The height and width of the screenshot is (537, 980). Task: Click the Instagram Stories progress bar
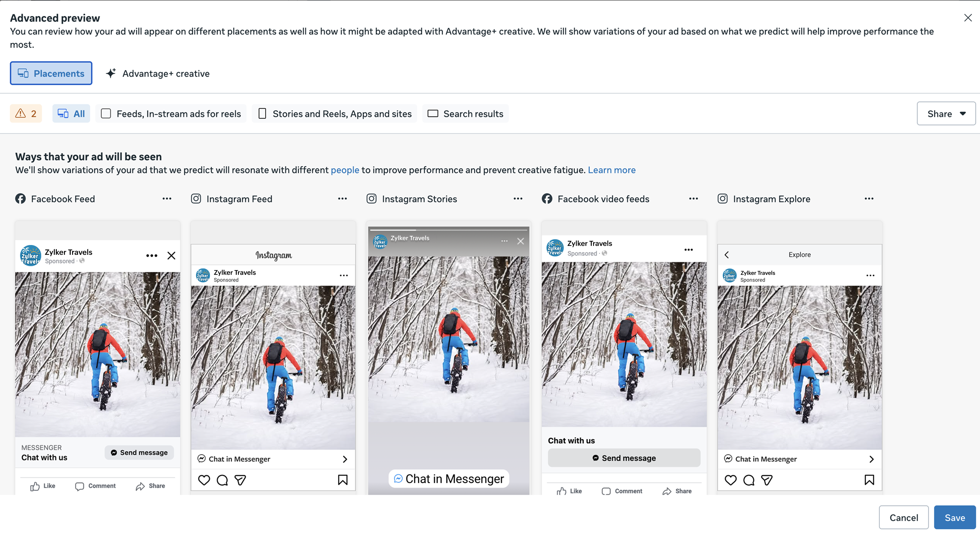(448, 230)
